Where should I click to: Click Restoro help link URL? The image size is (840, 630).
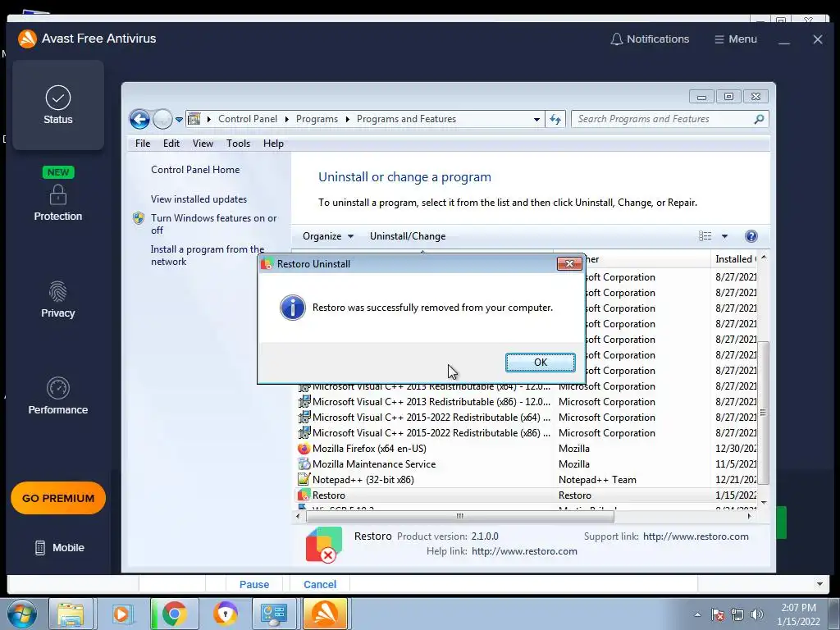(x=524, y=551)
